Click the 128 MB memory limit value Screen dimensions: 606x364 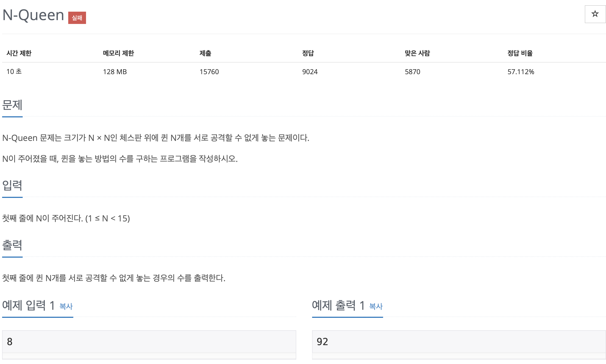115,72
